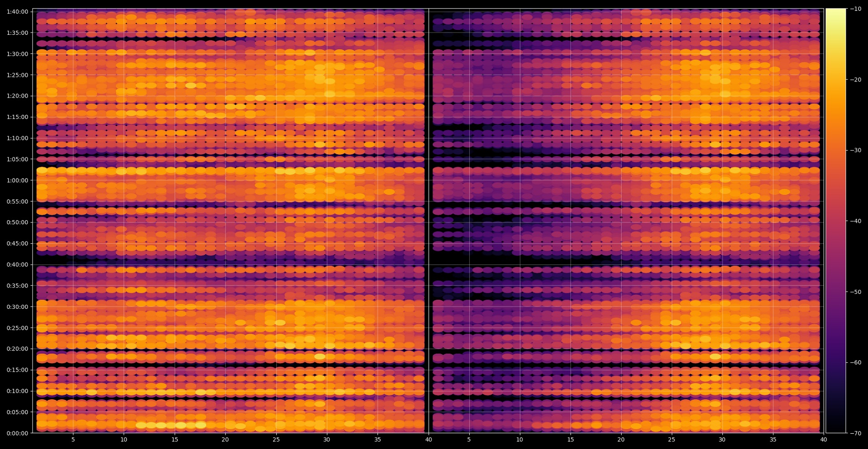This screenshot has height=449, width=868.
Task: Click the 1:20:00 time tick label
Action: tap(17, 96)
